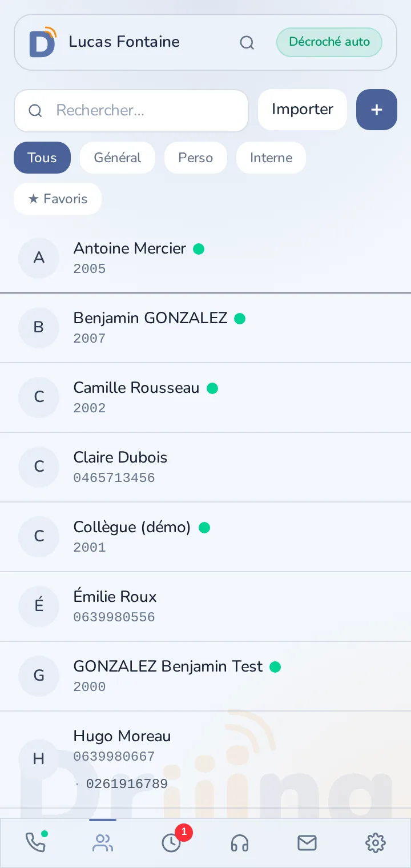Open Antoine Mercier contact entry
Viewport: 411px width, 868px height.
point(205,258)
